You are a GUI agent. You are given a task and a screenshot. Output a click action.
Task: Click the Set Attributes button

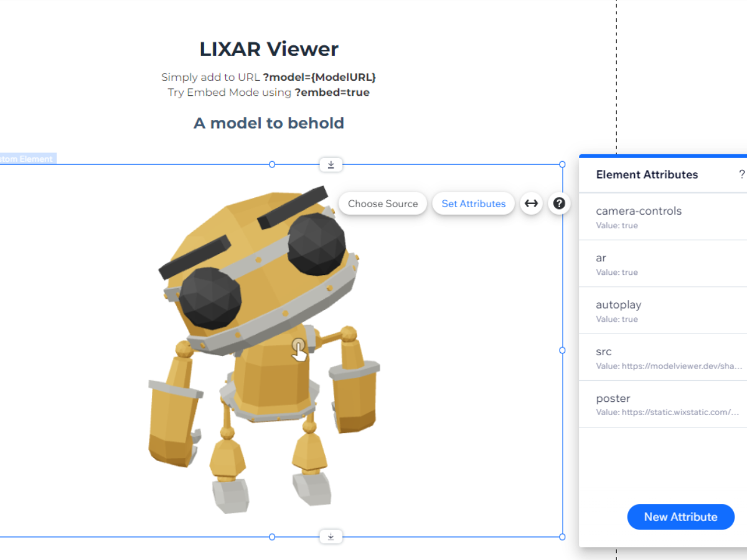tap(474, 203)
